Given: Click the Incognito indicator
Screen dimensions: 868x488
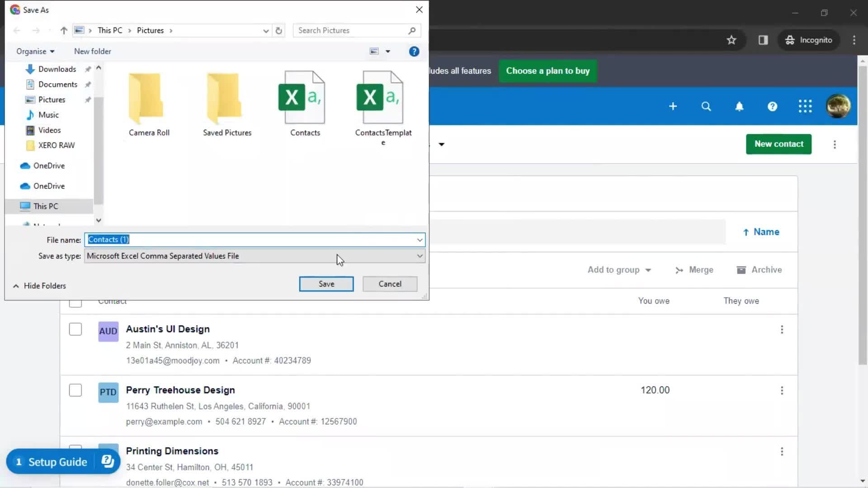Looking at the screenshot, I should 808,40.
